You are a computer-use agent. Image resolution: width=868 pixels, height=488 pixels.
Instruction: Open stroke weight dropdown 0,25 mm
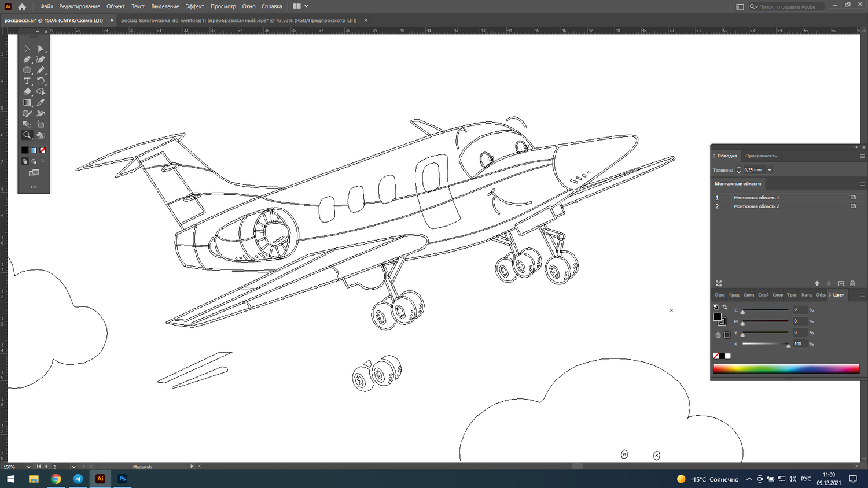pos(770,170)
